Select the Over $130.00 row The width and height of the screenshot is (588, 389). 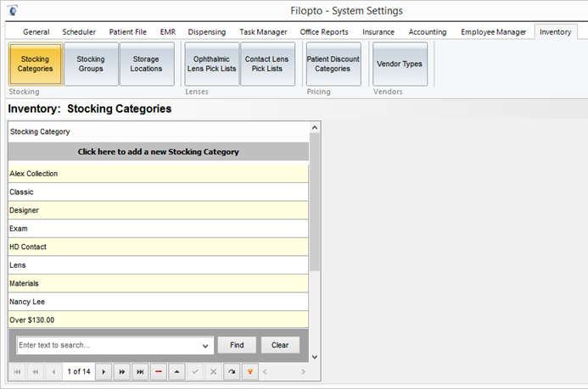coord(159,320)
